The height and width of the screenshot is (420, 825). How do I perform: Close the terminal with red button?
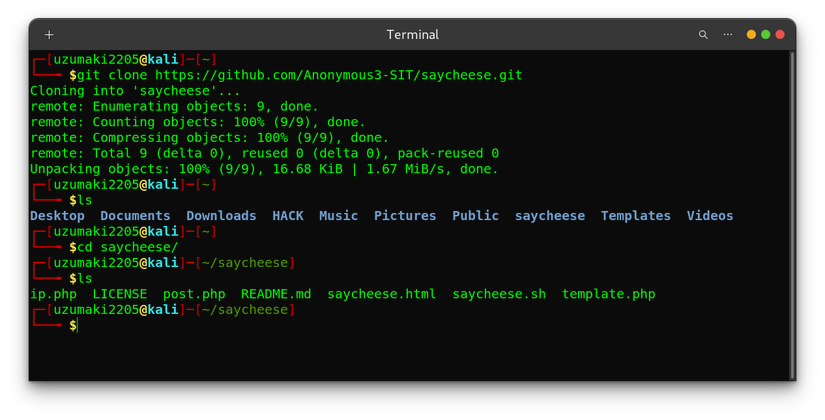(x=780, y=35)
